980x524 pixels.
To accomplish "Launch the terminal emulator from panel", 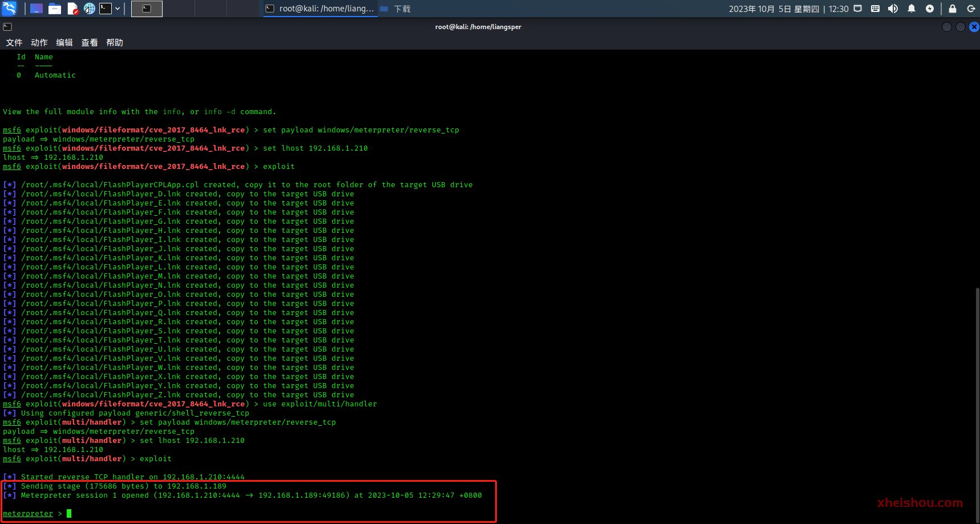I will coord(106,9).
